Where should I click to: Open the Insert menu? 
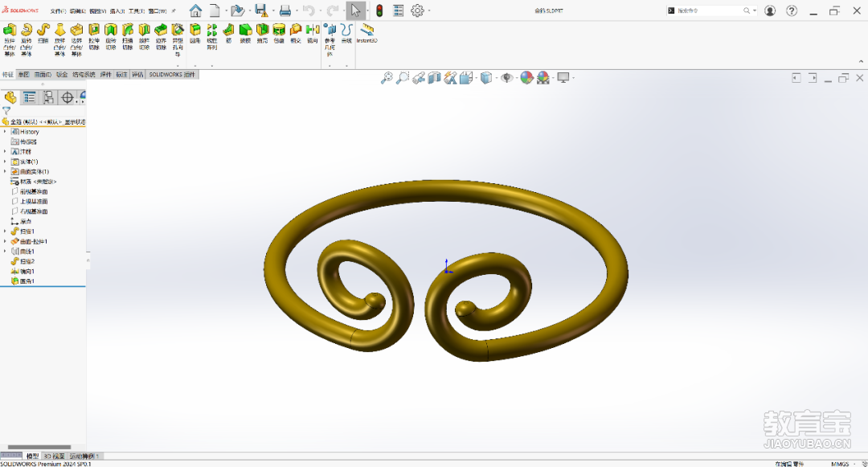(117, 10)
